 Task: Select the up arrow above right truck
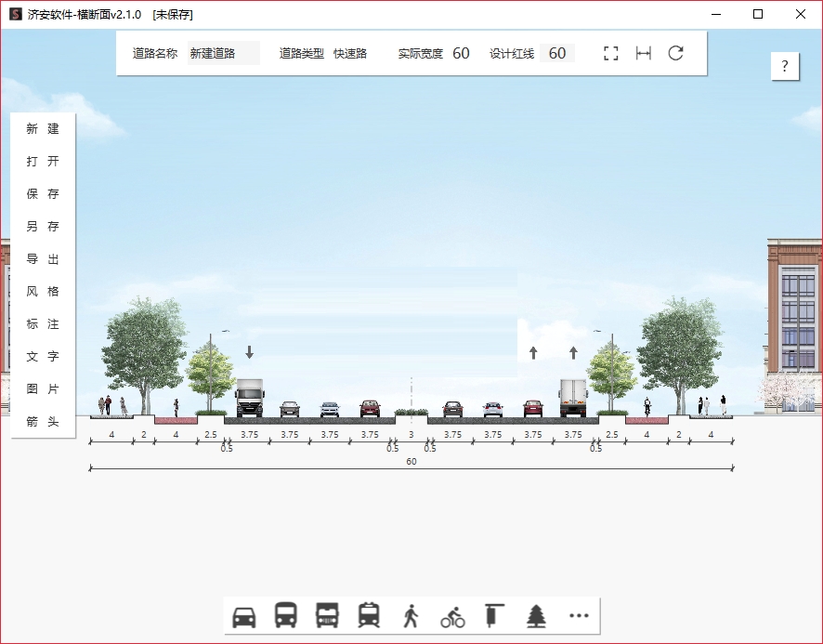573,353
